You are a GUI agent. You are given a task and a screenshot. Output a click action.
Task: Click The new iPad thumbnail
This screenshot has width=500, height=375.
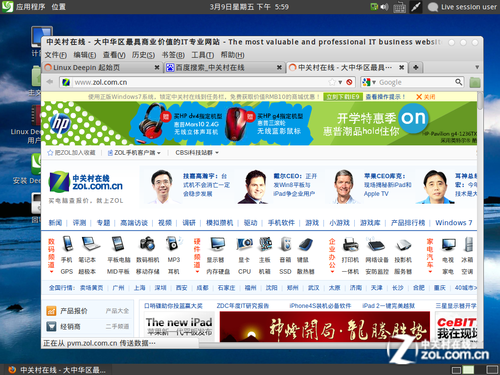pyautogui.click(x=179, y=326)
